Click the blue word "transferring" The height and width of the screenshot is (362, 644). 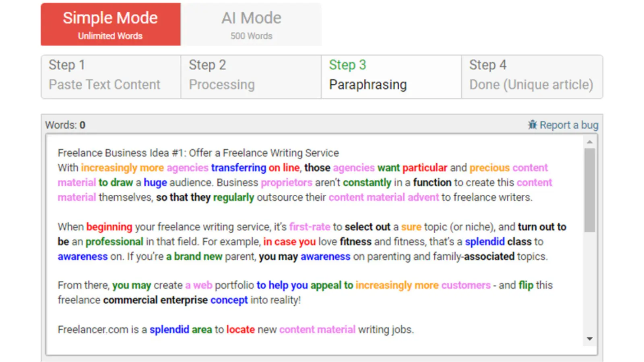pyautogui.click(x=239, y=168)
